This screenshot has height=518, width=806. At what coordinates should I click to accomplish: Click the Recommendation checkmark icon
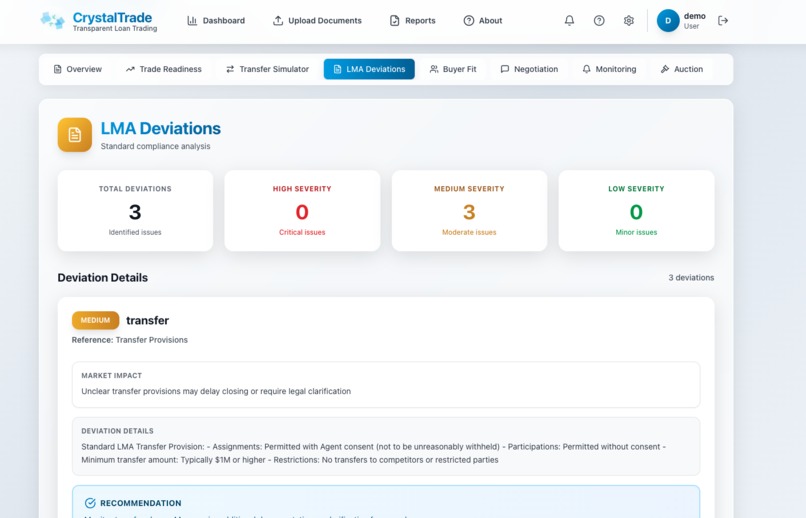point(90,503)
